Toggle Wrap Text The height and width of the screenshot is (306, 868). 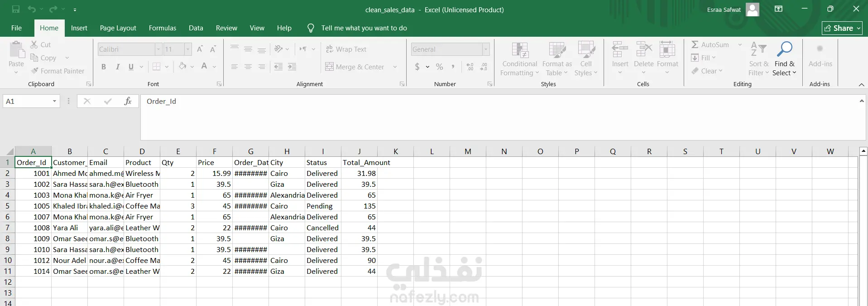click(346, 49)
